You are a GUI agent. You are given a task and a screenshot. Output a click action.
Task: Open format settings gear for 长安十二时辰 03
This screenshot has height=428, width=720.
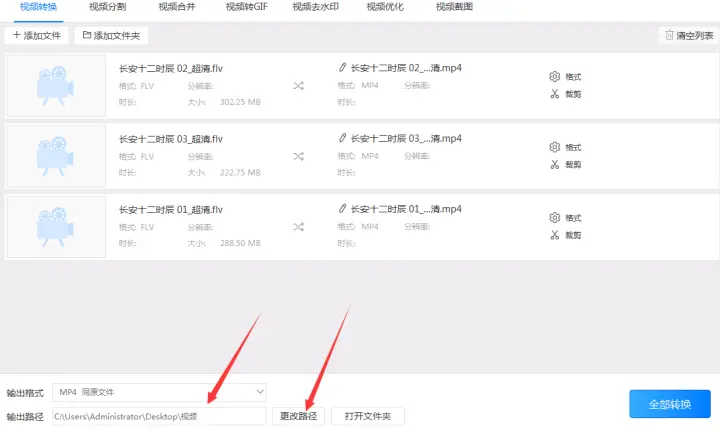[x=555, y=147]
